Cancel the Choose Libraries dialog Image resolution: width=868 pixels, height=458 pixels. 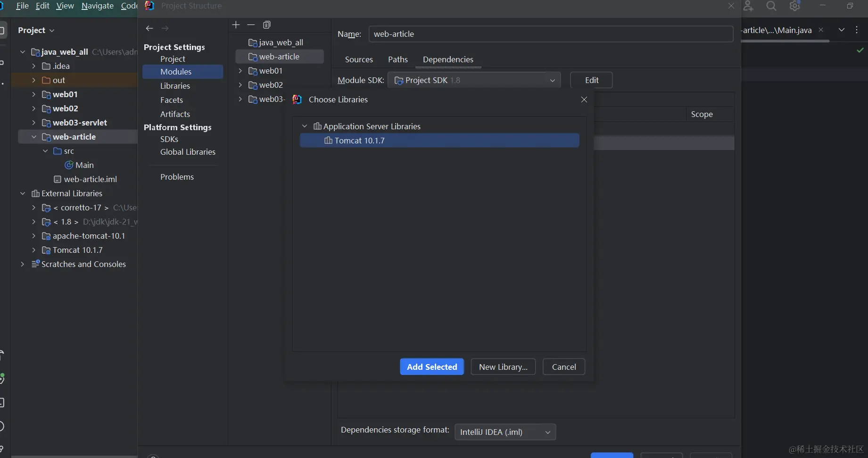(x=564, y=367)
